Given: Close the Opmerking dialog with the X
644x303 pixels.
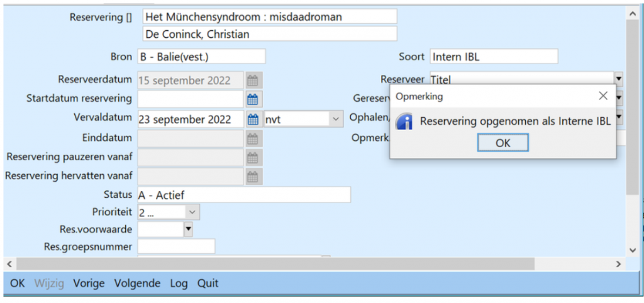Looking at the screenshot, I should coord(602,96).
